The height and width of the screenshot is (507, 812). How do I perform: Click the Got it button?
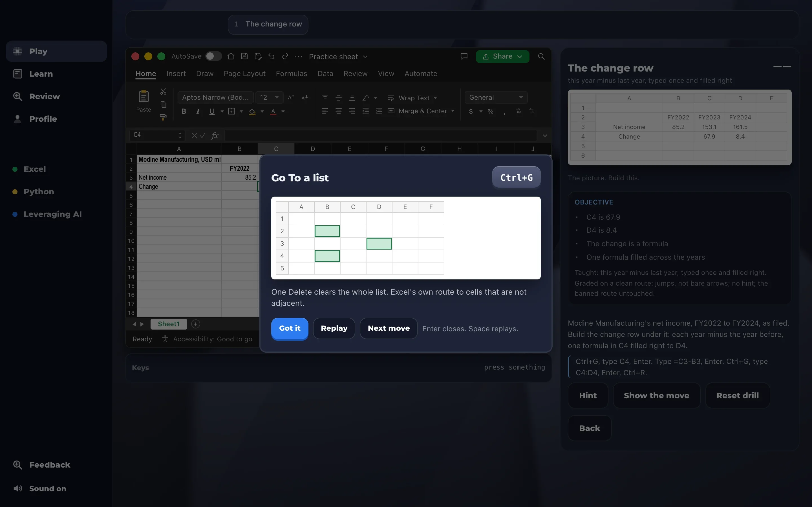point(290,328)
